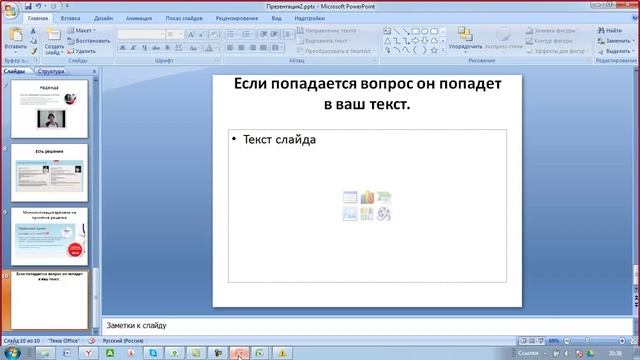Insert SmartArt via the placeholder icon

384,197
